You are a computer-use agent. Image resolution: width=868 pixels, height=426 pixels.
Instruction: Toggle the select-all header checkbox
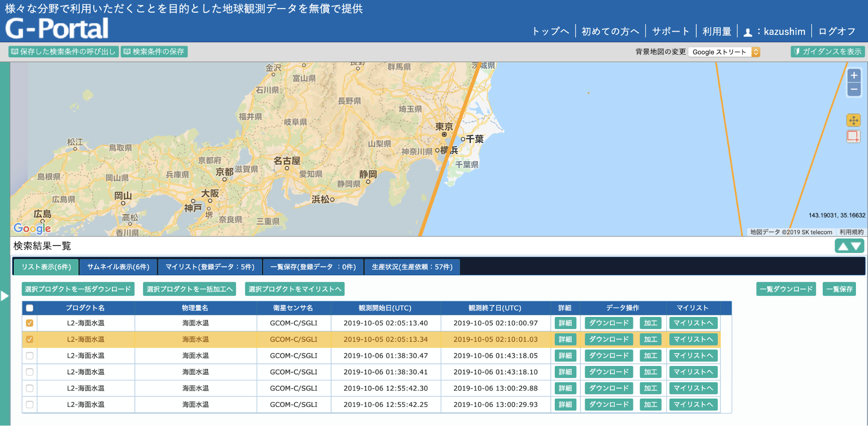click(x=30, y=308)
